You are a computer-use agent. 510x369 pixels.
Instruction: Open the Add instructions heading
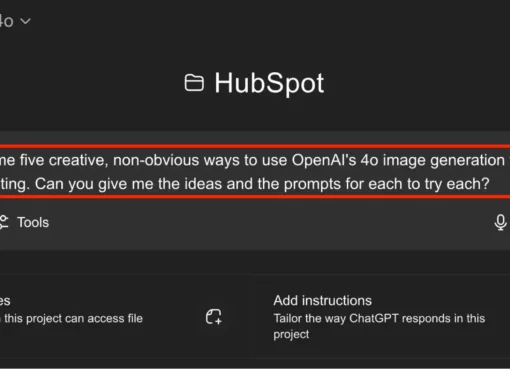tap(322, 301)
